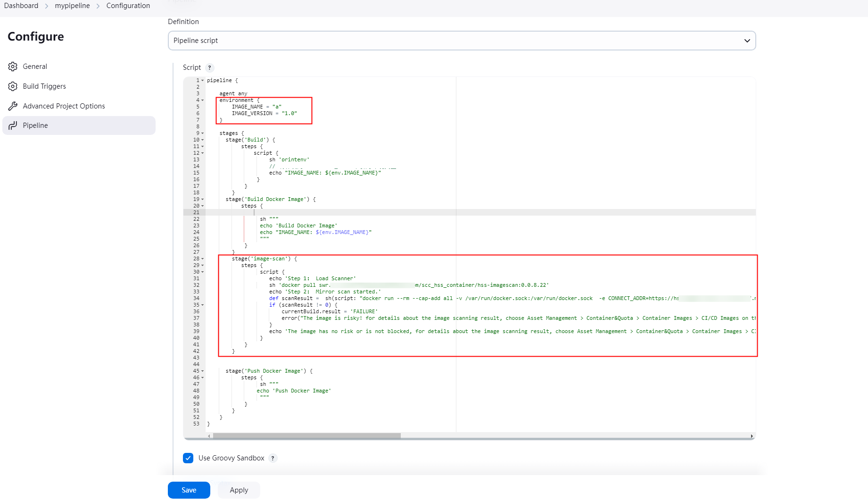The height and width of the screenshot is (501, 868).
Task: Click the 'Mirror scan started' echo line
Action: pyautogui.click(x=325, y=292)
